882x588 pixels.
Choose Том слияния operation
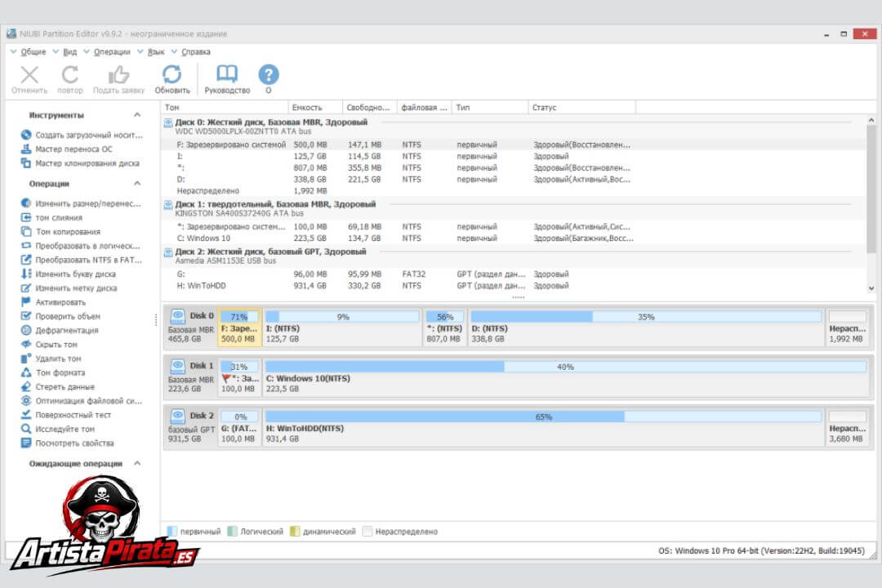click(x=51, y=218)
